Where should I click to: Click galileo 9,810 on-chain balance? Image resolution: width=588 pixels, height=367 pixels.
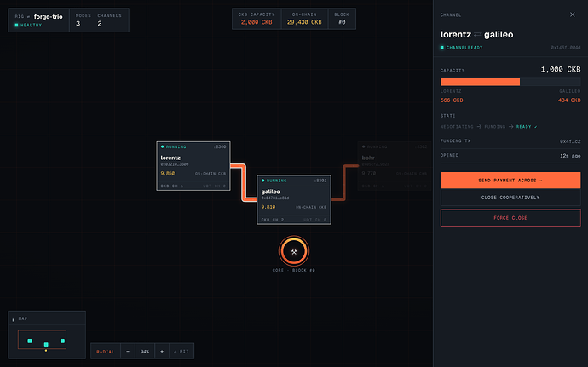coord(268,207)
